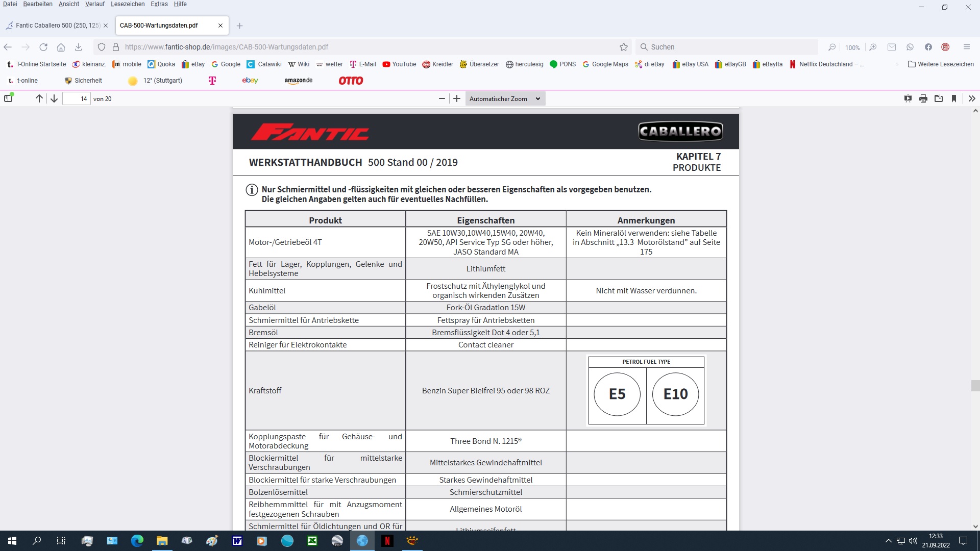
Task: Click shield tracking protection icon
Action: (x=102, y=47)
